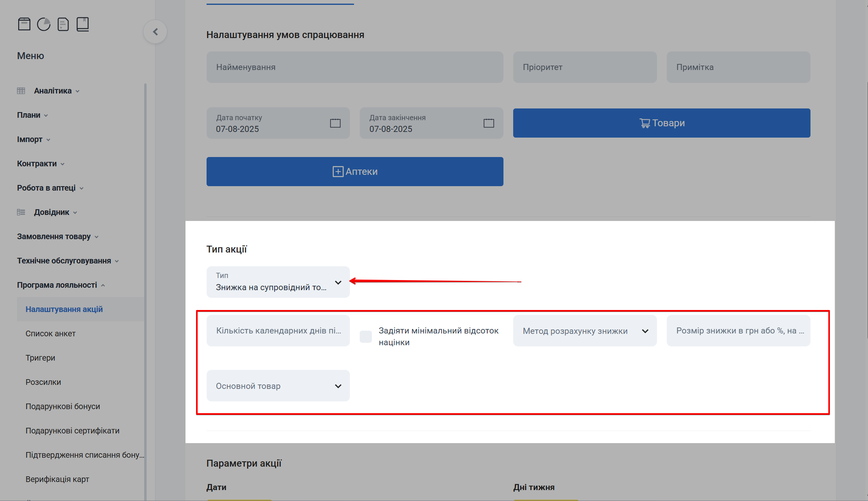The height and width of the screenshot is (501, 868).
Task: Click the Найменування input field
Action: (x=354, y=67)
